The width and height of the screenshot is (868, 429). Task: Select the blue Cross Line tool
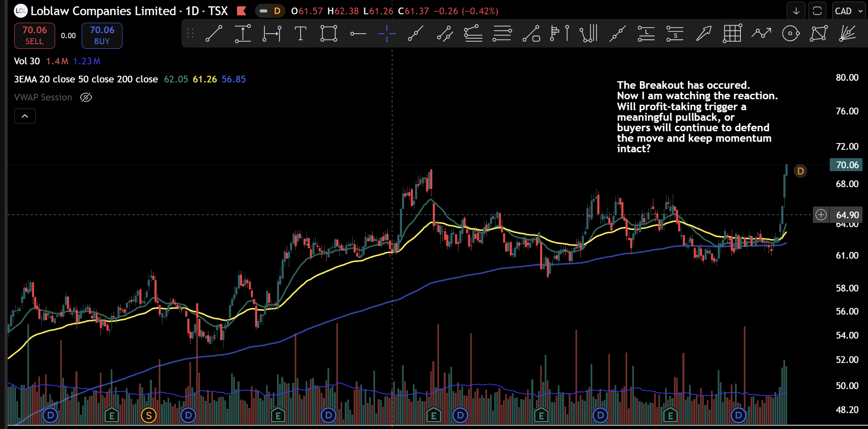point(386,34)
